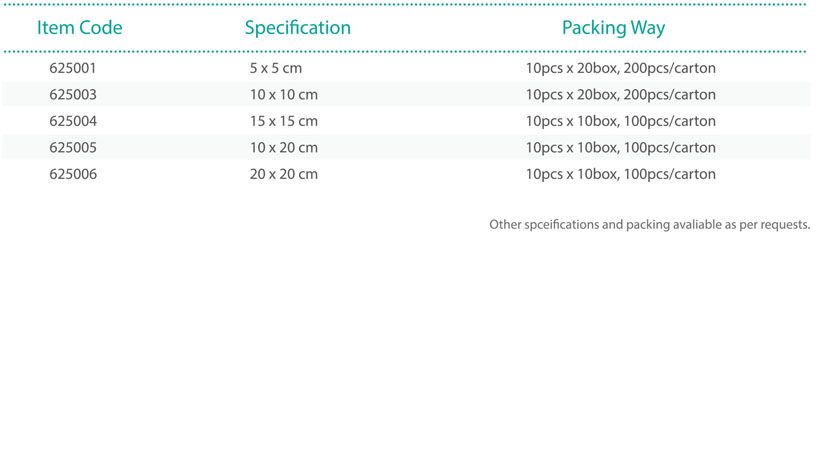Select packing info in the 625003 row
The image size is (827, 472).
tap(620, 95)
